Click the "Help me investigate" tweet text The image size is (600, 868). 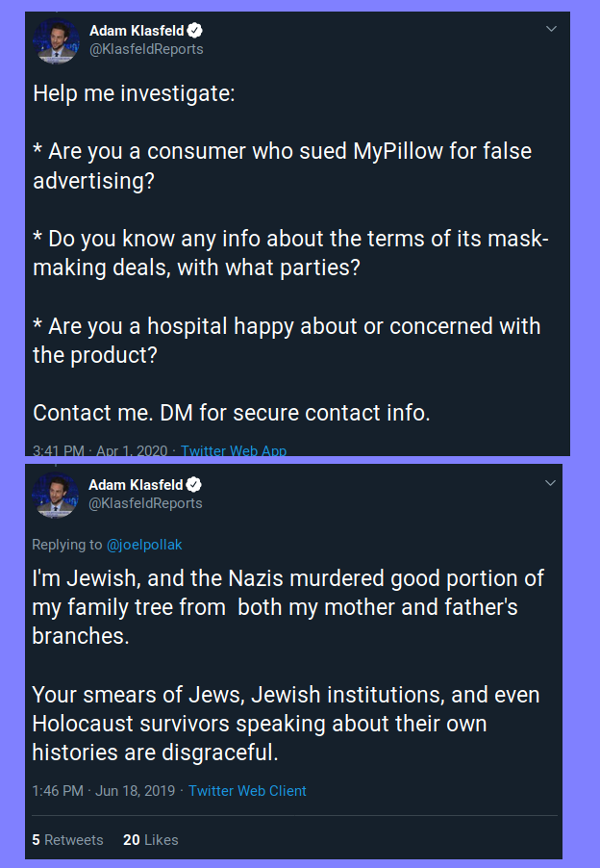134,93
